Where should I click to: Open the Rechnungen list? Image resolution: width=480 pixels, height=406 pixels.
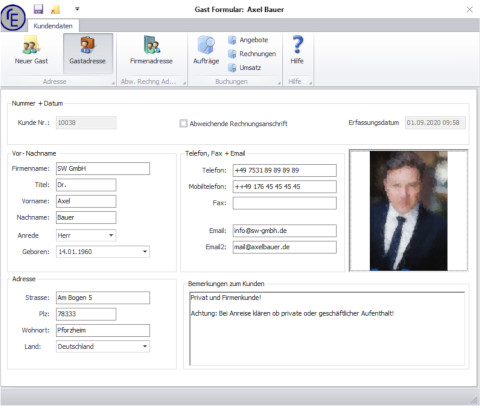click(x=252, y=54)
